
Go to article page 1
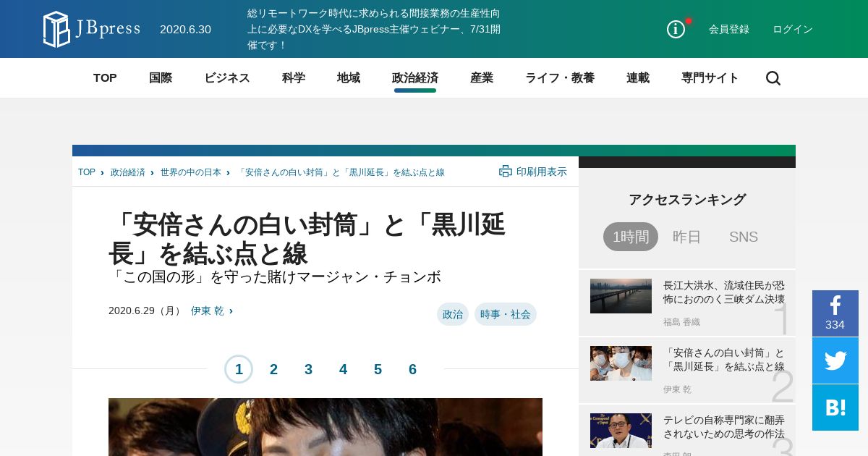click(239, 369)
